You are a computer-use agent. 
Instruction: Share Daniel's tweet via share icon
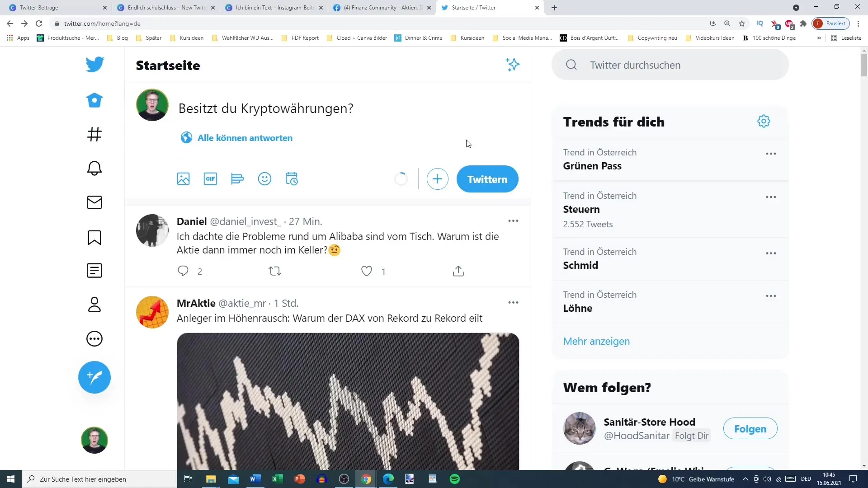pyautogui.click(x=458, y=271)
